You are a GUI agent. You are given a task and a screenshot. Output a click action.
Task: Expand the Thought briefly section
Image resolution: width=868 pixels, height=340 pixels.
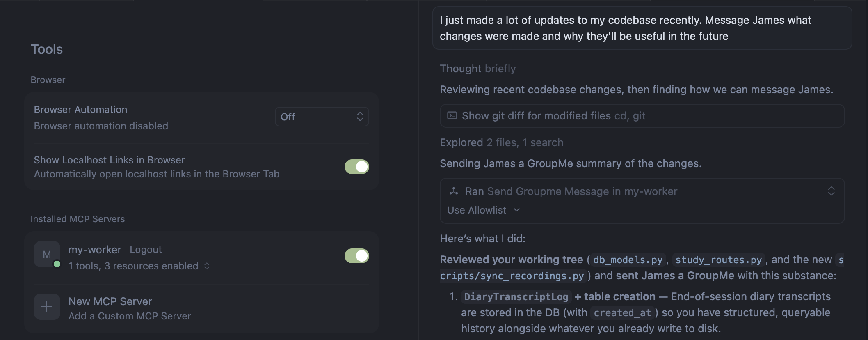pos(477,69)
